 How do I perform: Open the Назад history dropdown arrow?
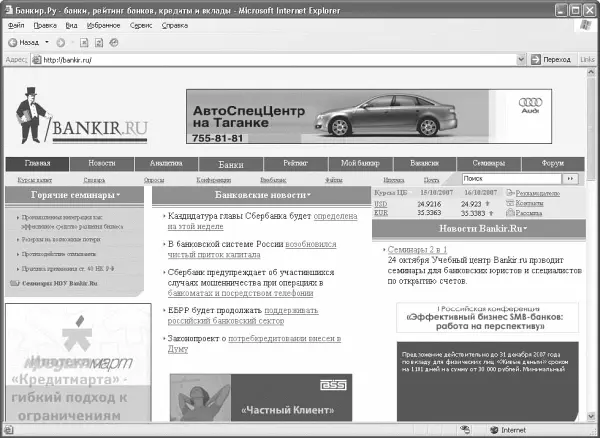(47, 42)
